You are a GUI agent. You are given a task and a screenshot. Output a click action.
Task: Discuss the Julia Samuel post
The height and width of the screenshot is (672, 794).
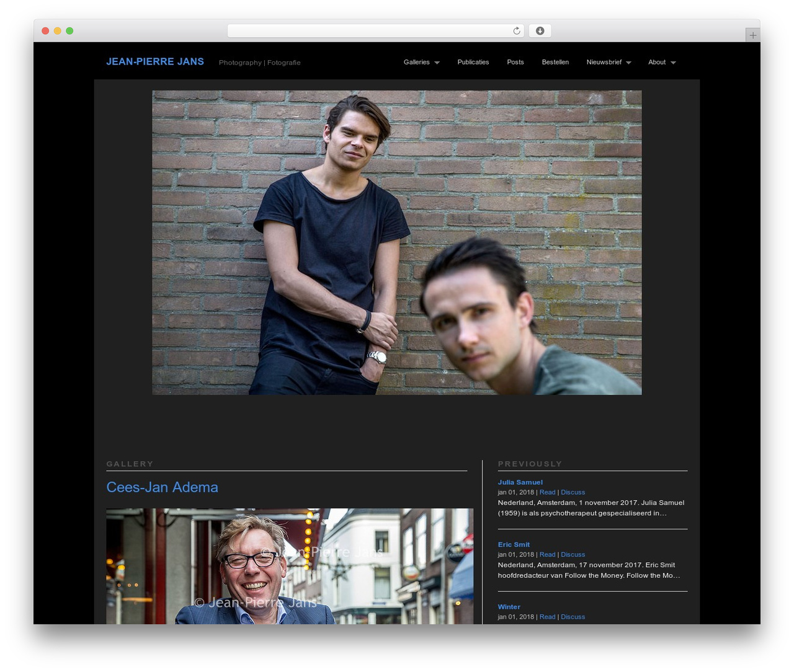(573, 492)
